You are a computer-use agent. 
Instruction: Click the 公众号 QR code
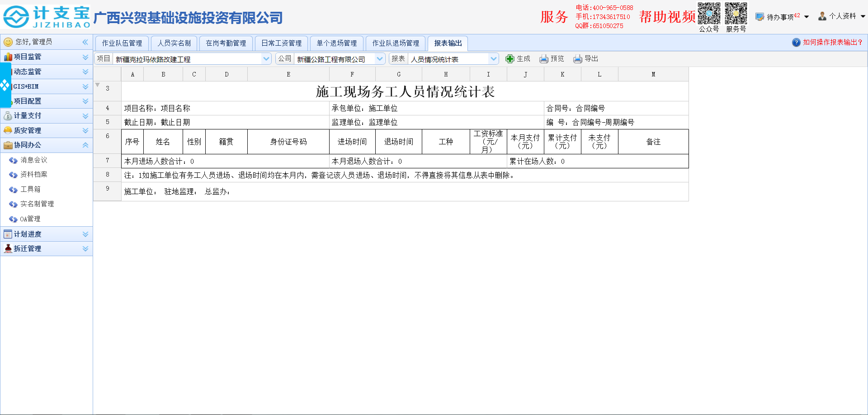pos(709,14)
